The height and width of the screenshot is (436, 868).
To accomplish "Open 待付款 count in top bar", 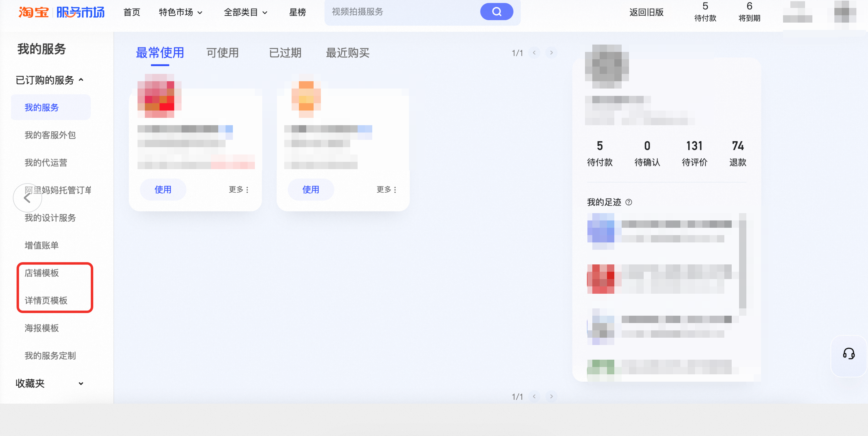I will click(x=705, y=12).
